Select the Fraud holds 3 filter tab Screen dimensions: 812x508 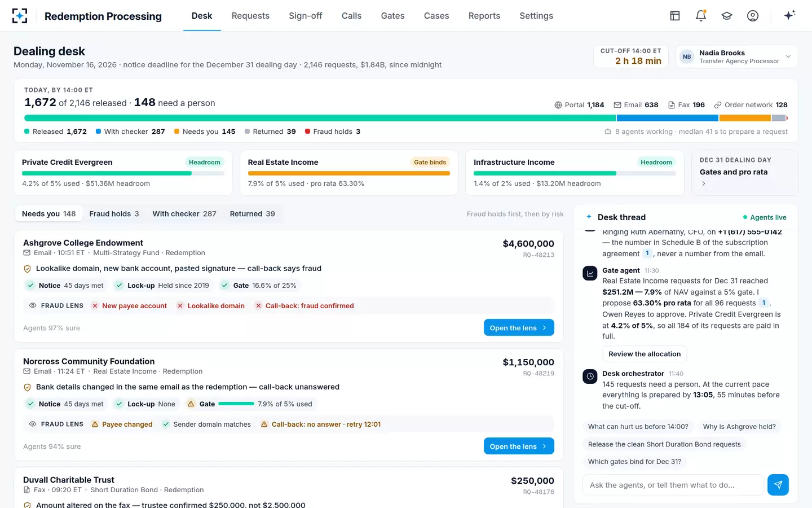114,214
